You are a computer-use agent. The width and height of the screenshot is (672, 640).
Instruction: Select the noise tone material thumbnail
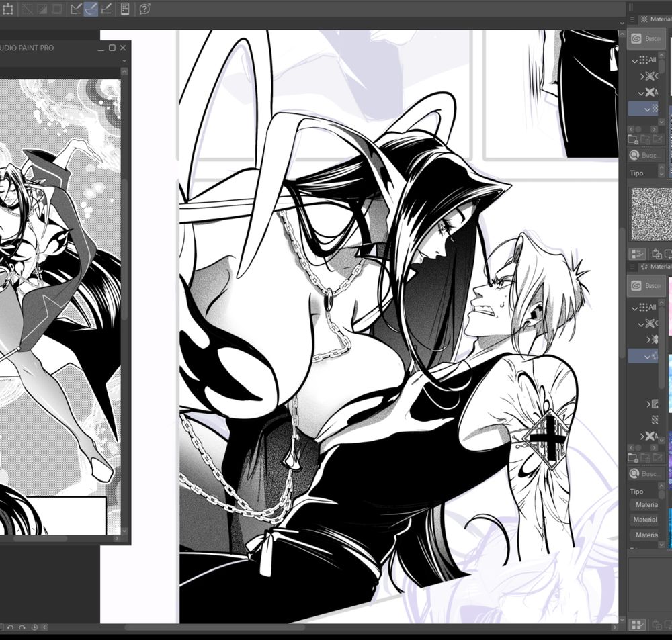point(651,214)
